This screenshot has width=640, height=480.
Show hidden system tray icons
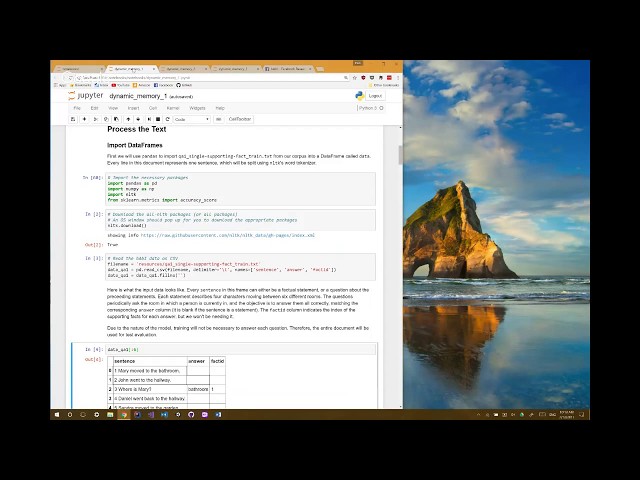(x=478, y=415)
